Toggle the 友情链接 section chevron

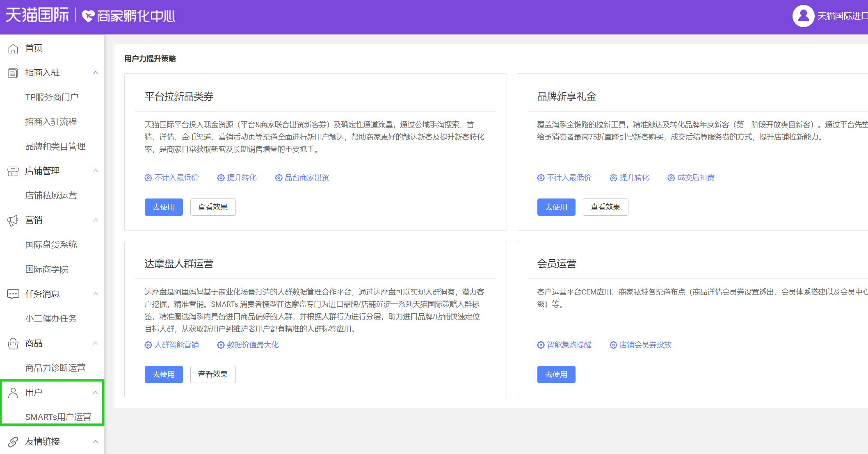pyautogui.click(x=96, y=442)
